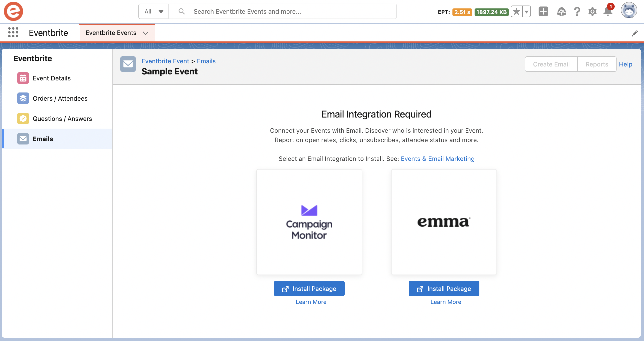This screenshot has width=644, height=341.
Task: Click the Orders / Attendees layers icon
Action: [23, 98]
